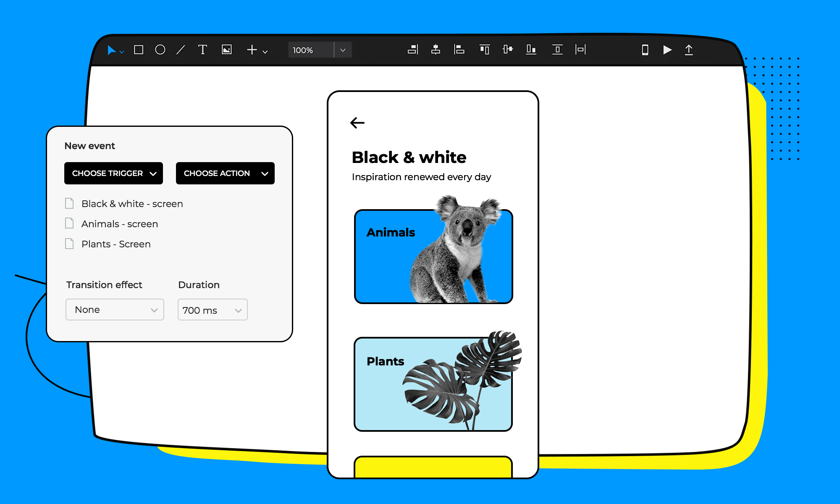Image resolution: width=840 pixels, height=504 pixels.
Task: Select the Duration 700ms stepper
Action: [210, 310]
